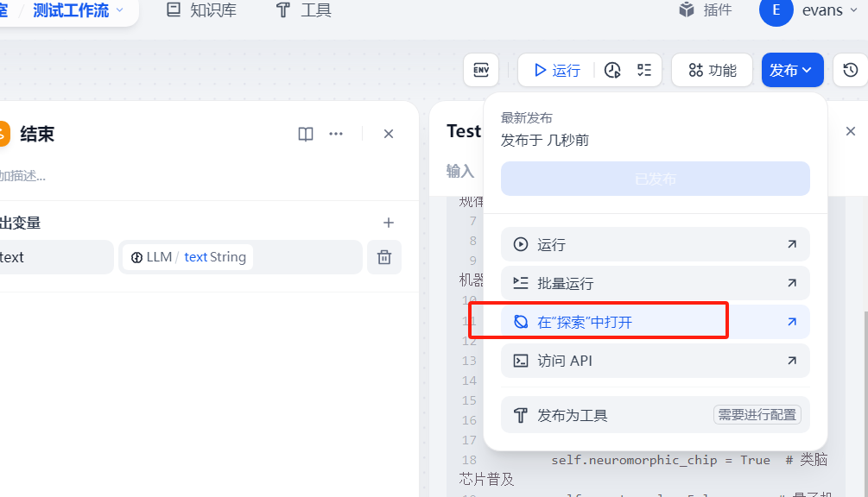Click external arrow on 访问 API row

pos(792,361)
